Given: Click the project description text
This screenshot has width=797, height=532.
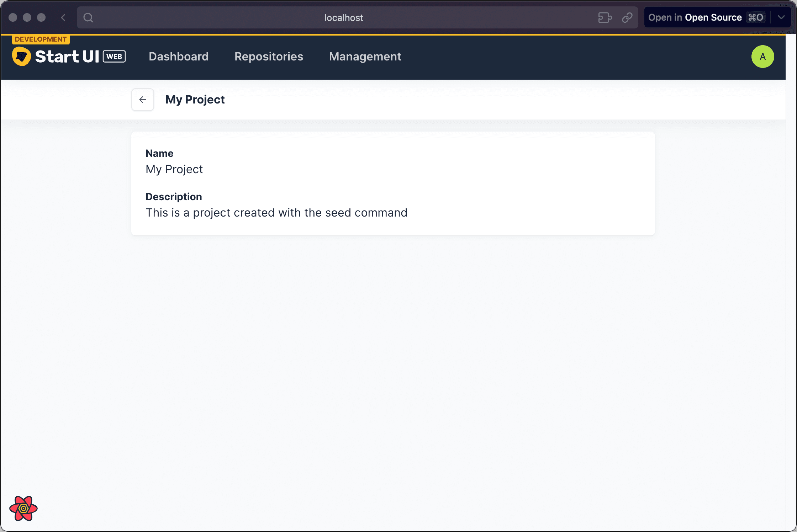Looking at the screenshot, I should (276, 213).
